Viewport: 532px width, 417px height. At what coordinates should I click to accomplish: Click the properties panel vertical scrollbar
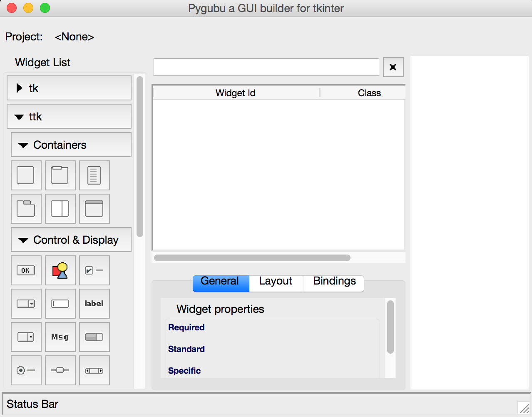tap(390, 327)
